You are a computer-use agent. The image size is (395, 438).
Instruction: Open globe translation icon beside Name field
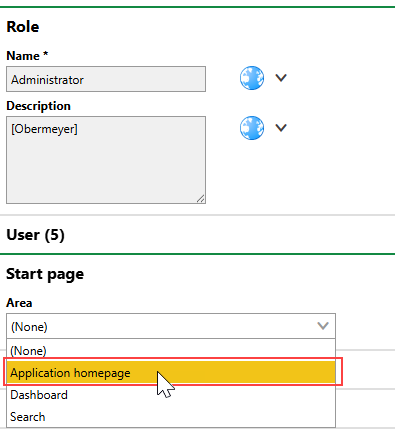[x=252, y=78]
